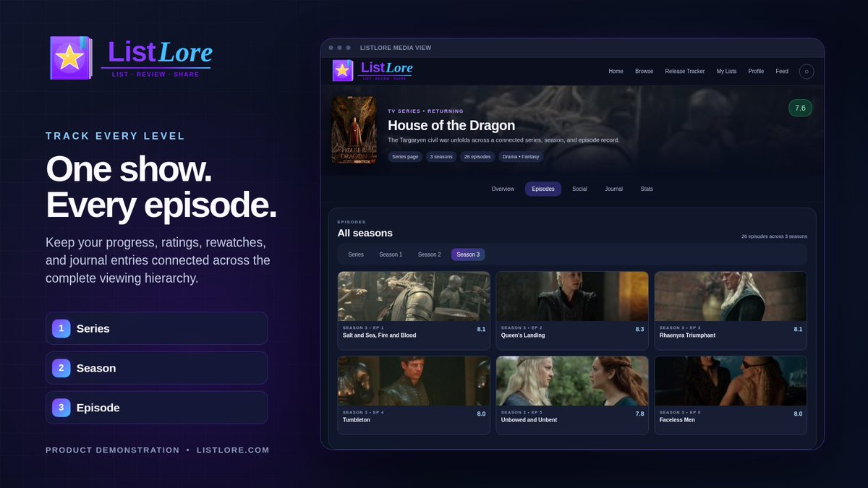The height and width of the screenshot is (488, 868).
Task: Click the Queen's Landing episode title
Action: coord(523,335)
